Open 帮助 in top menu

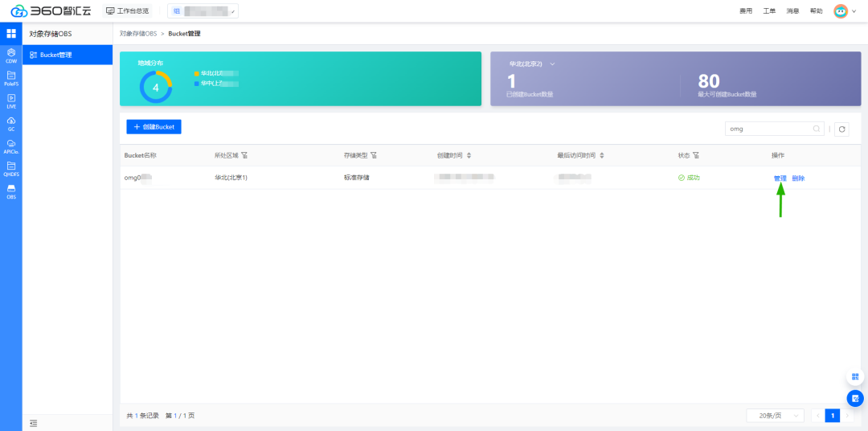point(816,11)
